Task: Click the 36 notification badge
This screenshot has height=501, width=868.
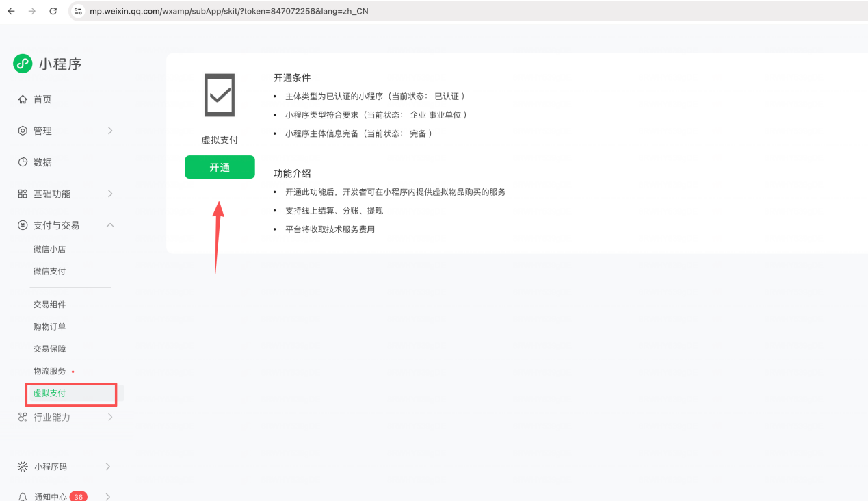Action: click(x=79, y=496)
